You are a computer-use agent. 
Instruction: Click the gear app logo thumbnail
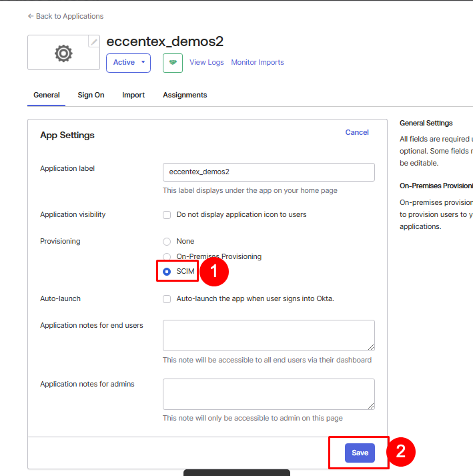point(63,53)
